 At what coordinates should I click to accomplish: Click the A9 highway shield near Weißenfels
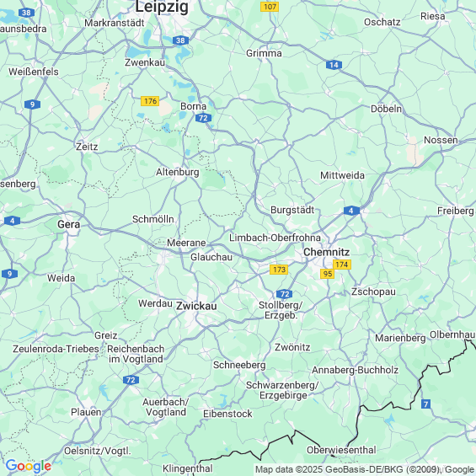(32, 104)
